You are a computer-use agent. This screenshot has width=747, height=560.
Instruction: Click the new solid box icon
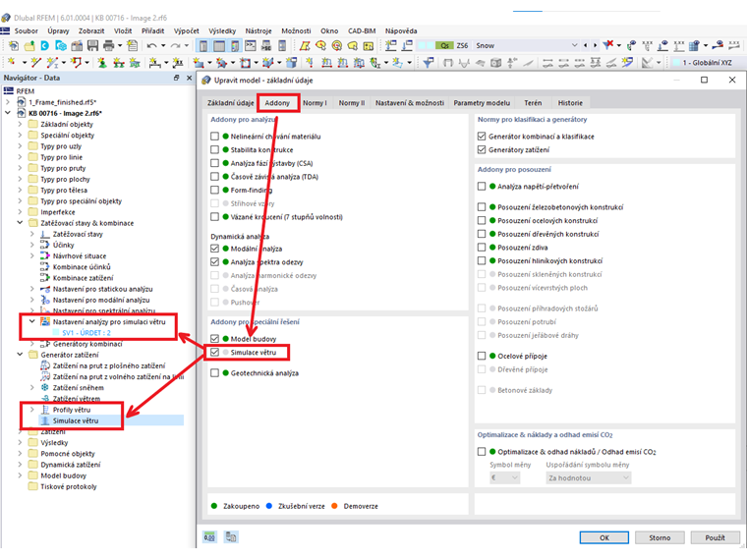(292, 62)
